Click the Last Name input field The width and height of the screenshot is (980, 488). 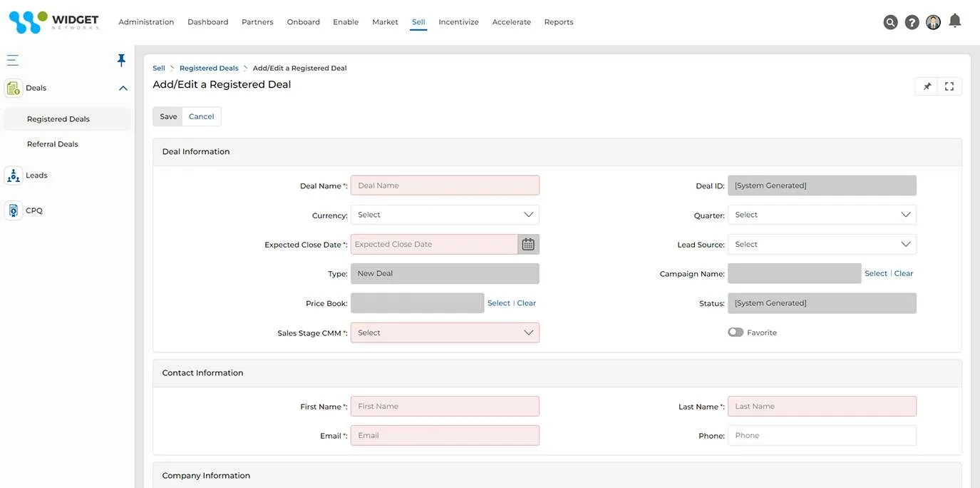click(x=822, y=406)
